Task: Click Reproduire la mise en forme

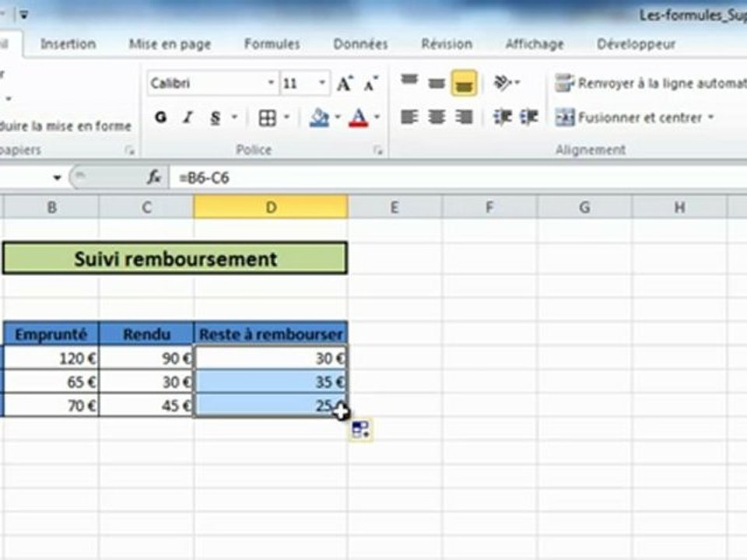Action: click(65, 126)
